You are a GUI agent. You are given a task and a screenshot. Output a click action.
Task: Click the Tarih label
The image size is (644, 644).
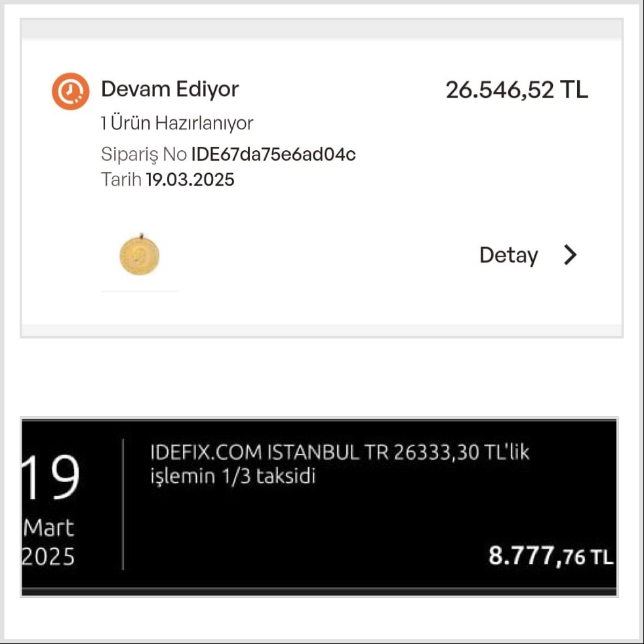(x=121, y=180)
